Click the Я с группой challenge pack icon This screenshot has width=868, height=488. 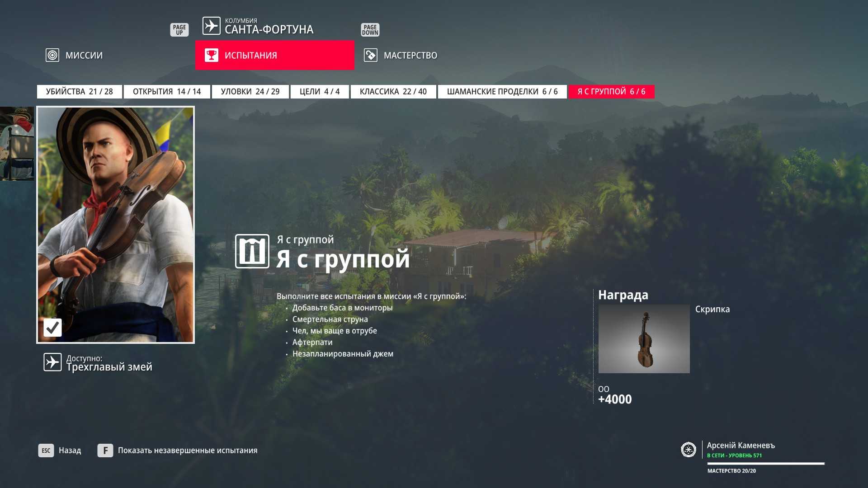(252, 251)
